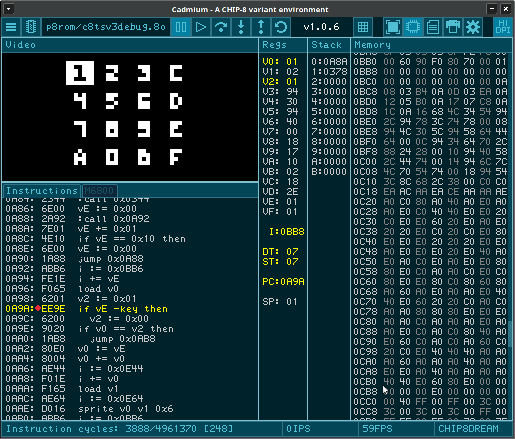Open the editor document icon

[x=433, y=27]
